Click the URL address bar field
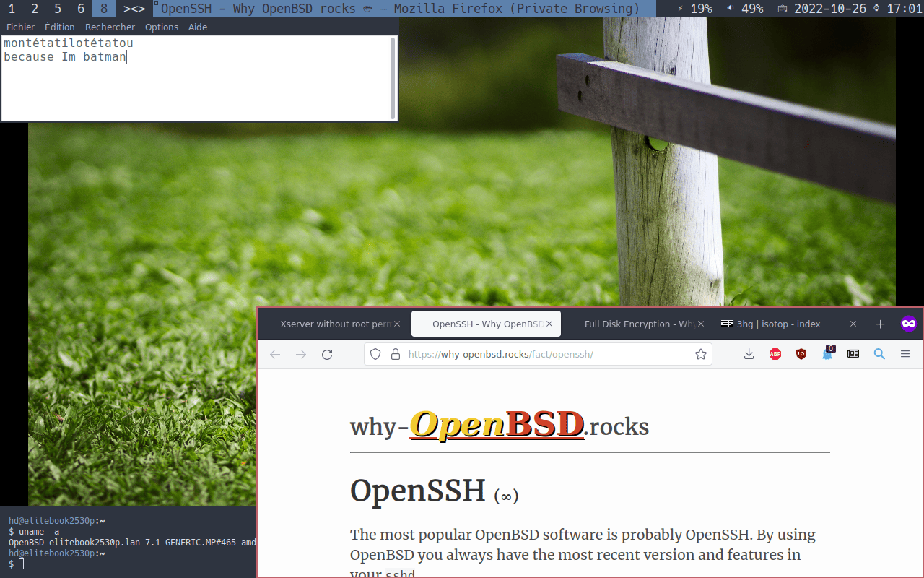This screenshot has height=578, width=924. pyautogui.click(x=541, y=354)
